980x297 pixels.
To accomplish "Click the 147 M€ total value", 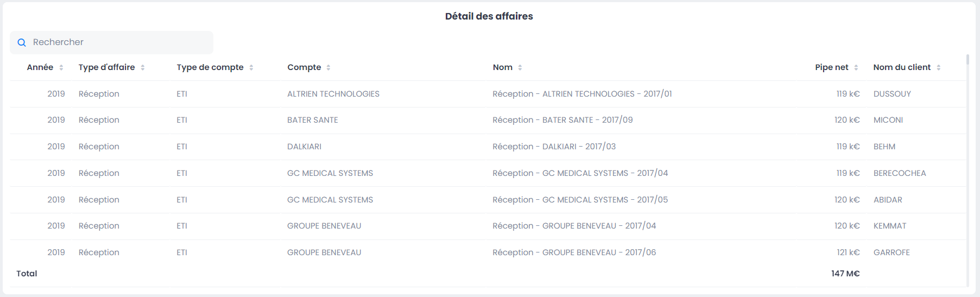I will coord(845,274).
